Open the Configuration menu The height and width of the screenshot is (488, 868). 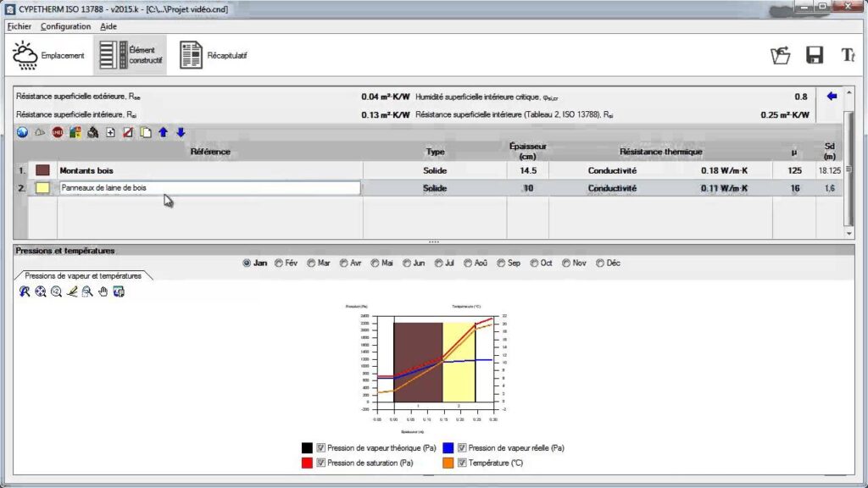tap(65, 26)
